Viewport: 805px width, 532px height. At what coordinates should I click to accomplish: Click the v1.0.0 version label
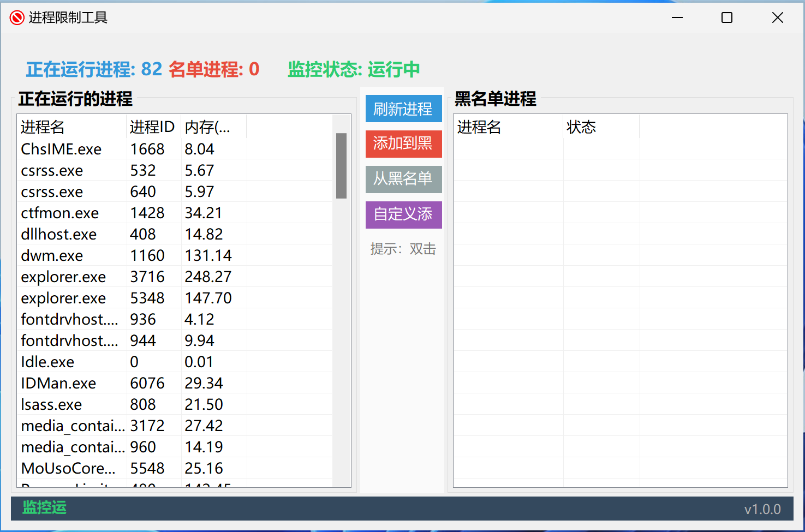click(x=762, y=509)
